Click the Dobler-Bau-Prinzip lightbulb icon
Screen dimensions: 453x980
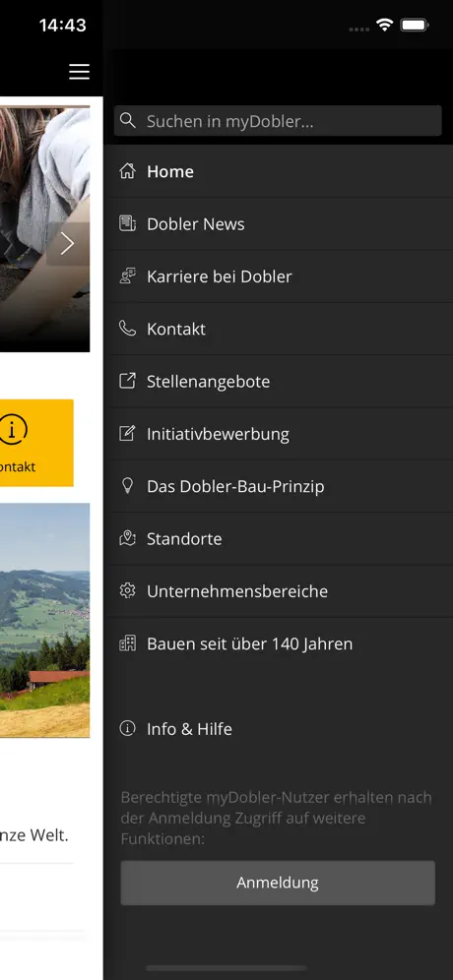click(127, 486)
